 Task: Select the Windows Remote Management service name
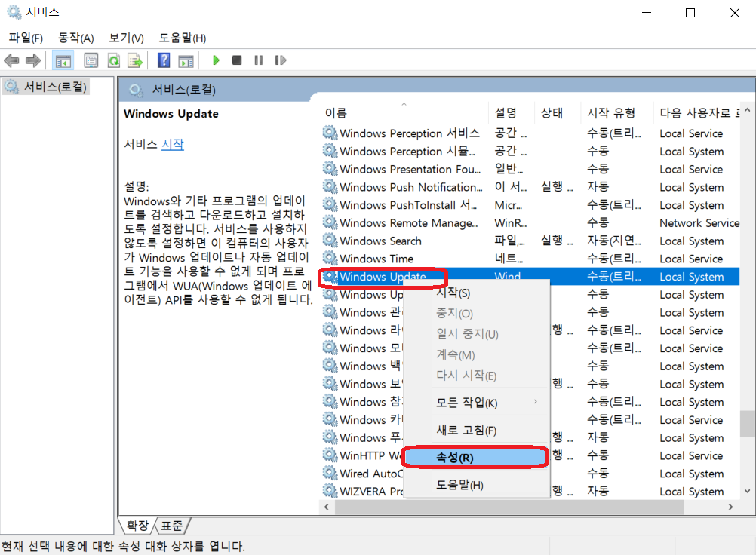tap(408, 223)
